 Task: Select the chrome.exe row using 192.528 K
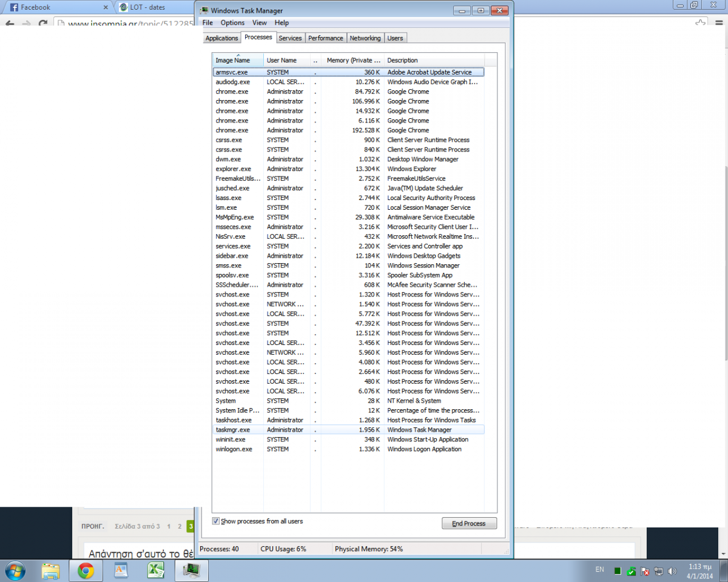[x=348, y=130]
